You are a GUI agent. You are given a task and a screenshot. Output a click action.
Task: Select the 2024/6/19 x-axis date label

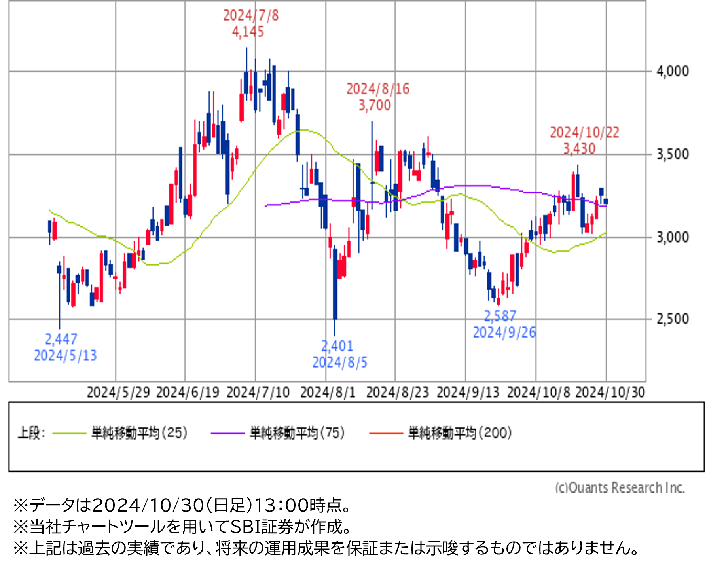click(x=188, y=393)
